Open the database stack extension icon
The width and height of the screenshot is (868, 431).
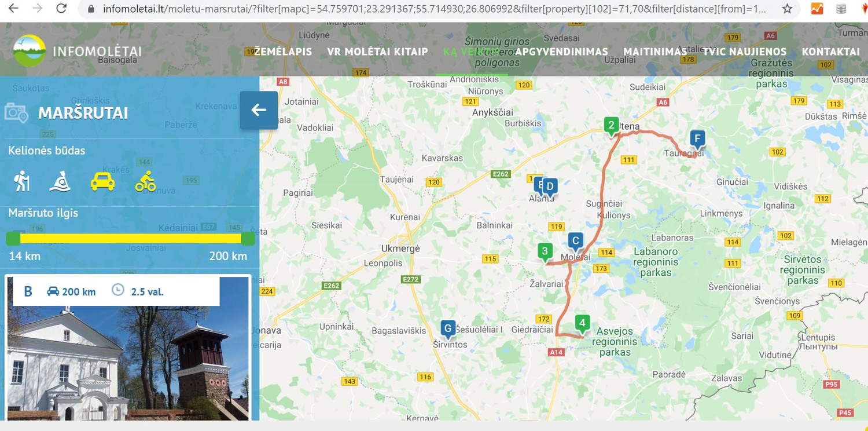pyautogui.click(x=841, y=9)
